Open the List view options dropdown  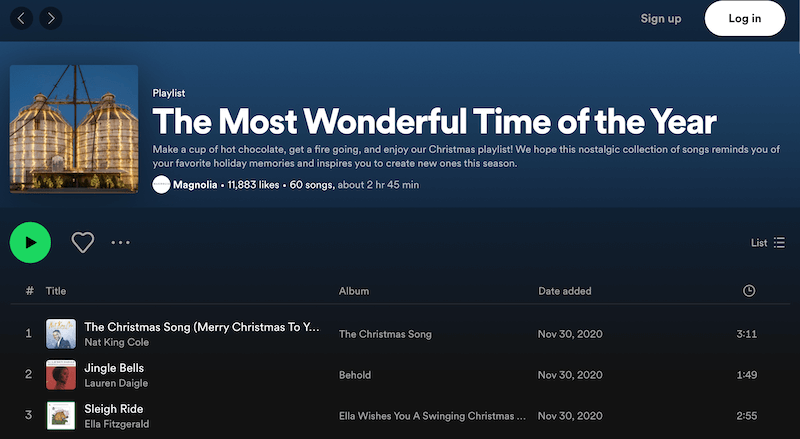768,242
